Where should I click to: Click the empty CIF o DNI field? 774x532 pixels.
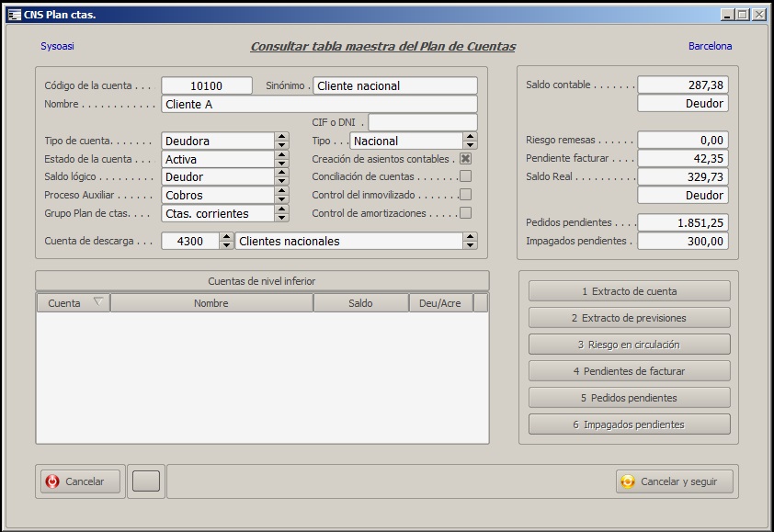423,122
